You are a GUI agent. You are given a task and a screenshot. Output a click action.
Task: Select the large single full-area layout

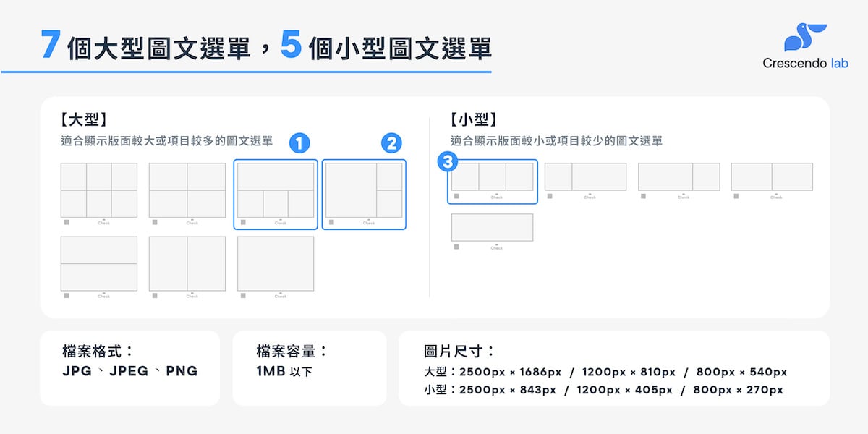coord(276,263)
